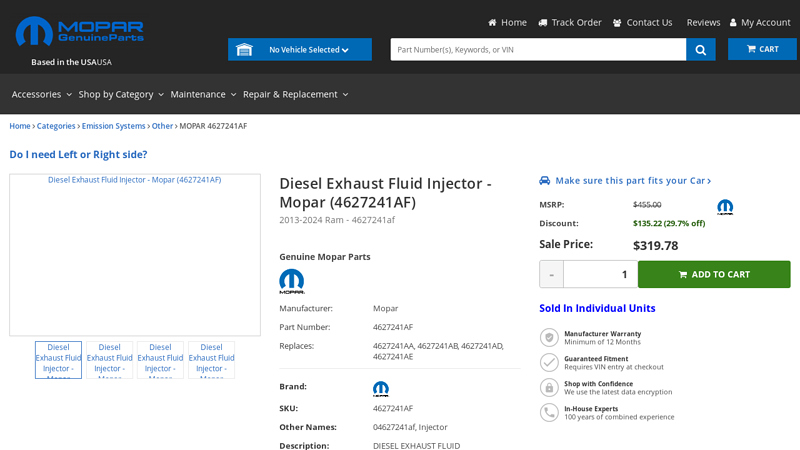Click the My Account user icon

733,22
